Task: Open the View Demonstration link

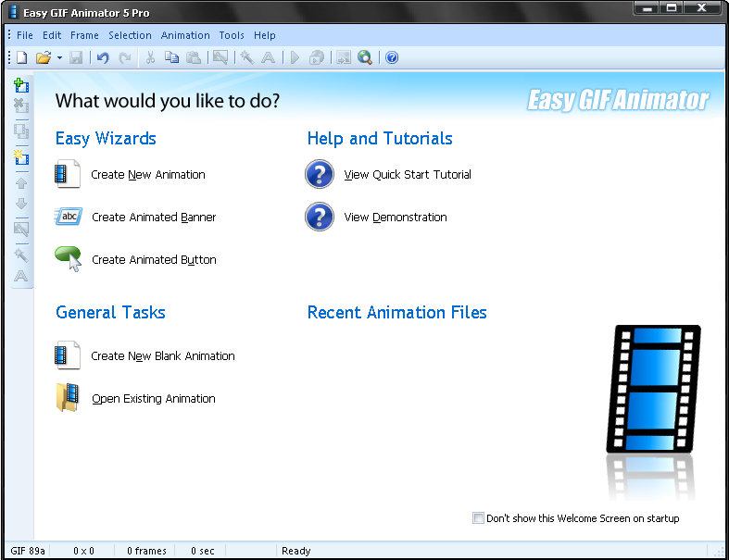Action: 396,217
